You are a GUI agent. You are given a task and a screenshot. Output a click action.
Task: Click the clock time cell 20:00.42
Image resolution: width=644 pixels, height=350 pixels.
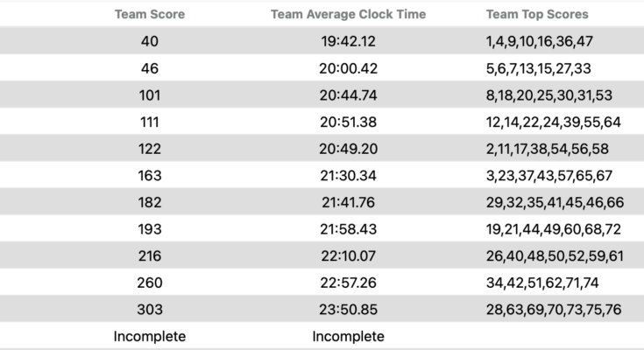(x=348, y=67)
